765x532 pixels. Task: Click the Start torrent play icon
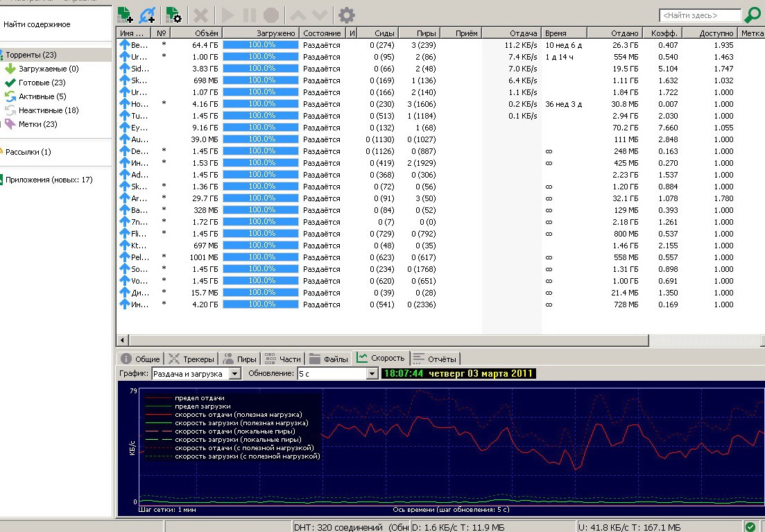click(x=227, y=15)
